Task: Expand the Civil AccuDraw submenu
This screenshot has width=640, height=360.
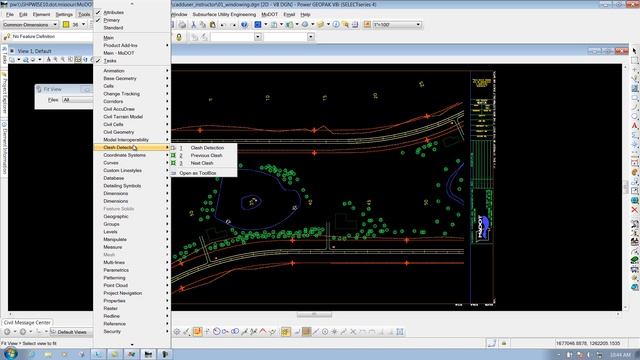Action: pos(132,109)
